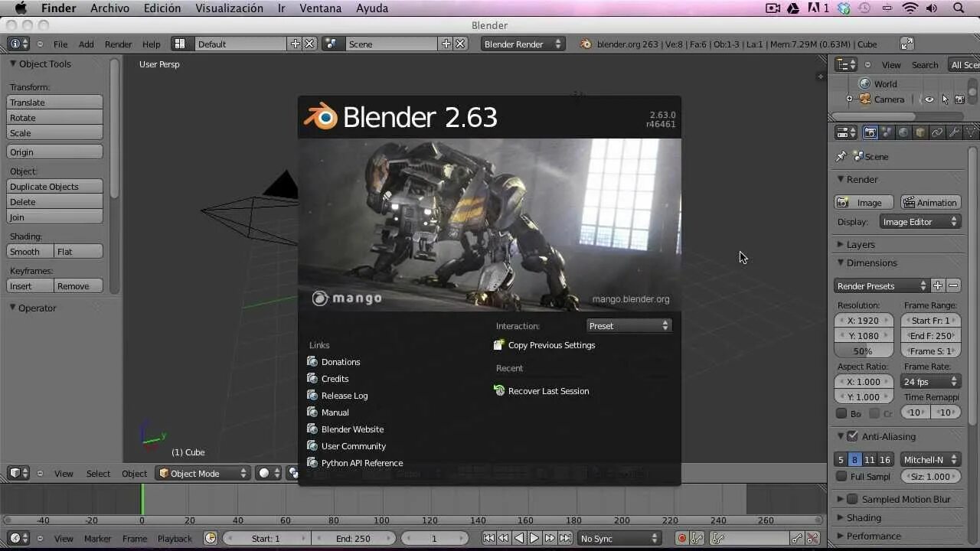The height and width of the screenshot is (551, 980).
Task: Open the Playback menu in Timeline
Action: (x=175, y=539)
